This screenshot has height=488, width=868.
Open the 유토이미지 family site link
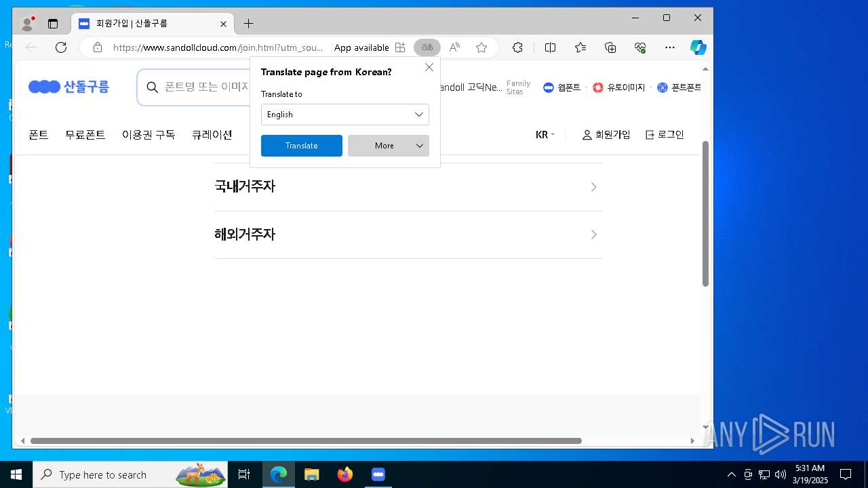tap(619, 87)
